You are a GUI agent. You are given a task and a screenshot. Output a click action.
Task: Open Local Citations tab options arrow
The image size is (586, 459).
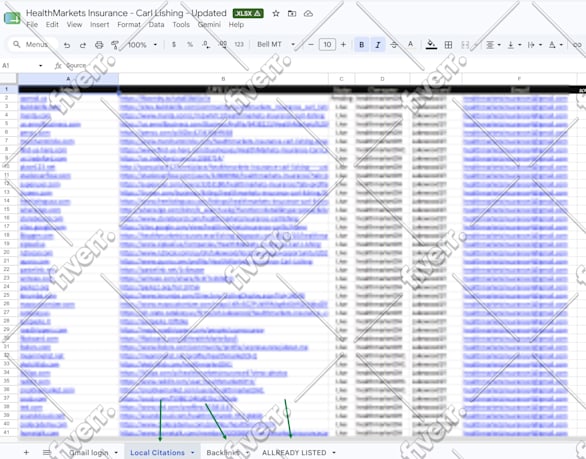[x=192, y=453]
